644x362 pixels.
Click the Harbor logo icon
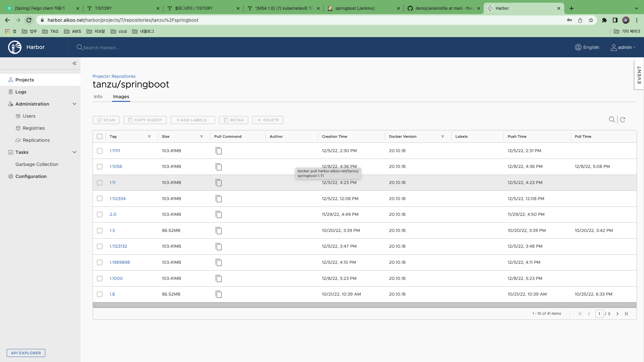coord(15,47)
